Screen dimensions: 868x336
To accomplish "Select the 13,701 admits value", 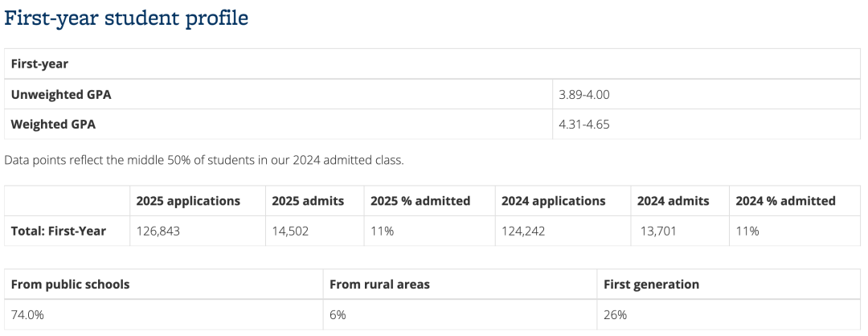I will 657,231.
